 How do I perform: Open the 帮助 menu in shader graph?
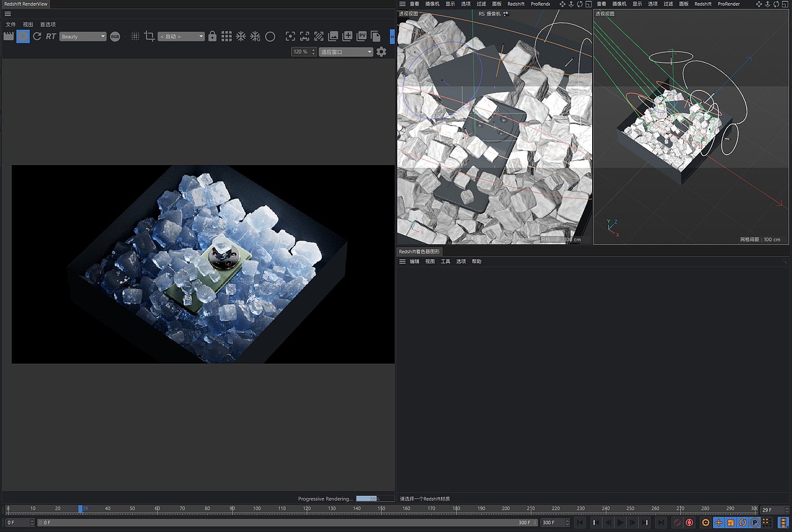tap(476, 262)
